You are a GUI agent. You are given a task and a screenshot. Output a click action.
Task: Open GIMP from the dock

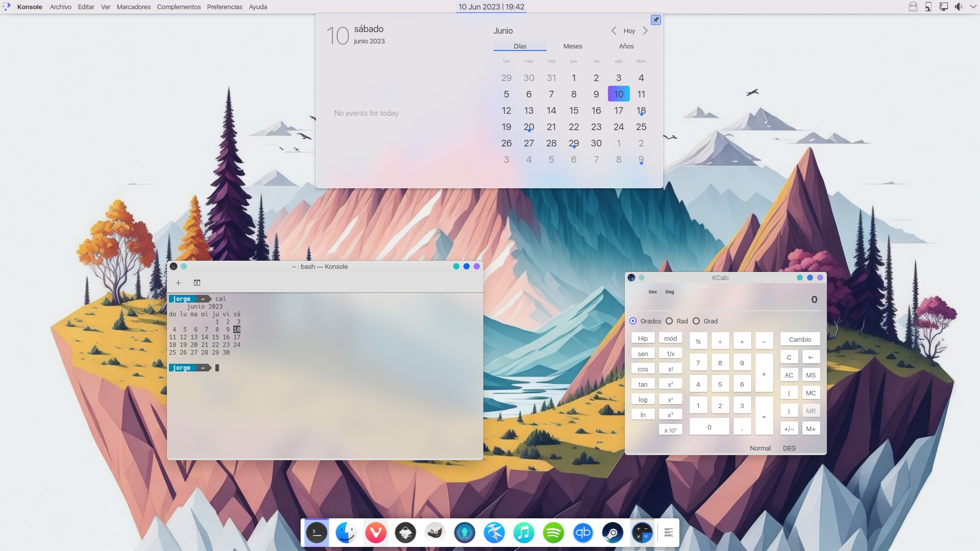coord(435,533)
